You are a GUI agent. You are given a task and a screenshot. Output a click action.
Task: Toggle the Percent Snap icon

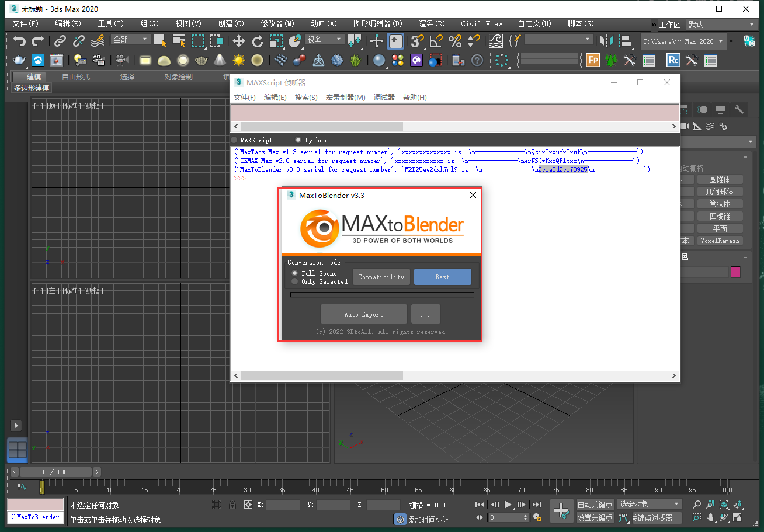click(455, 41)
